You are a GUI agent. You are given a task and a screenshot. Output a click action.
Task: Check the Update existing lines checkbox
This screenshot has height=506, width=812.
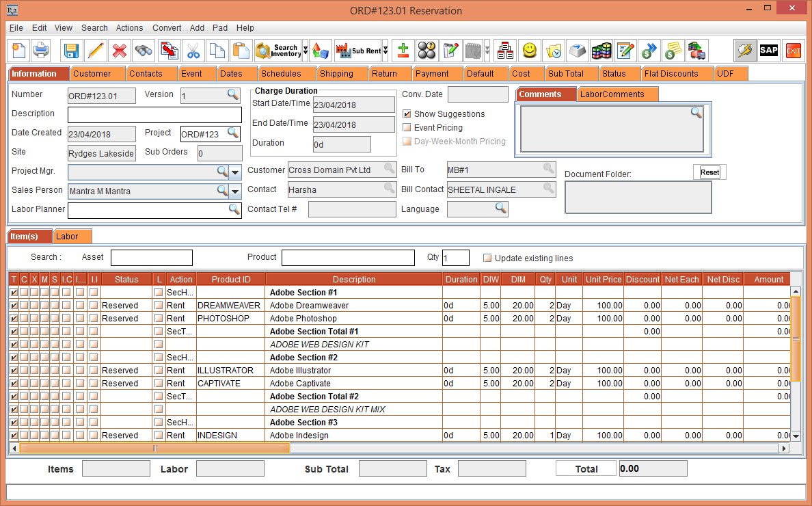[487, 258]
